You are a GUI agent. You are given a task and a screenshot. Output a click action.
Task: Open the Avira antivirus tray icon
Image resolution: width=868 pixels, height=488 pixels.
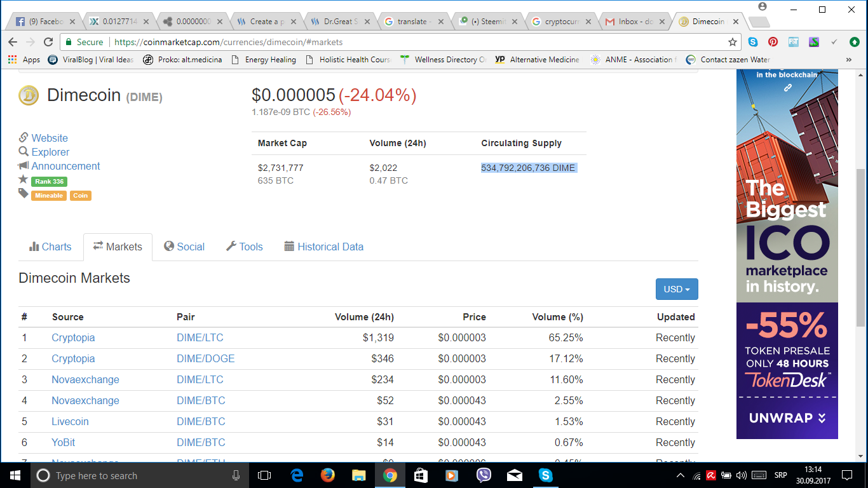coord(712,475)
